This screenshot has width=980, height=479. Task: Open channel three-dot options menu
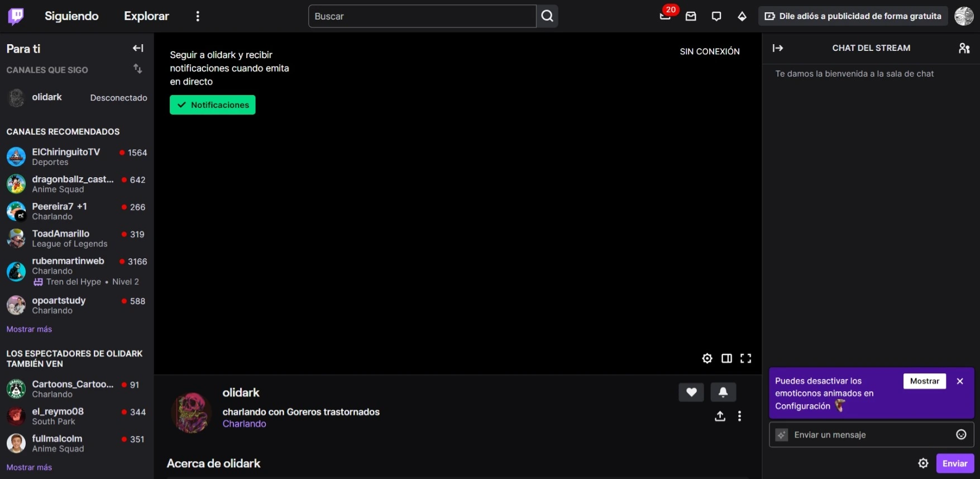739,416
